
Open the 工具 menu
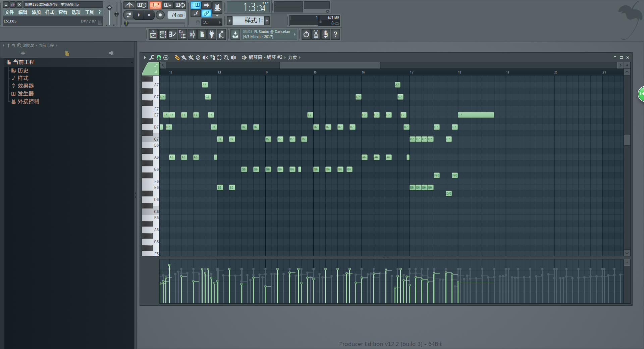90,12
